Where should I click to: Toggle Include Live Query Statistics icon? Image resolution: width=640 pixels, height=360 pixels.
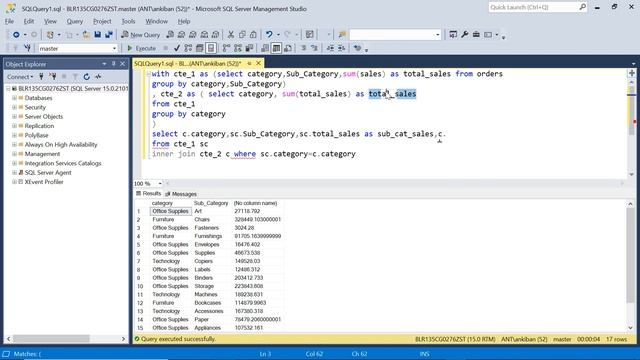[238, 48]
